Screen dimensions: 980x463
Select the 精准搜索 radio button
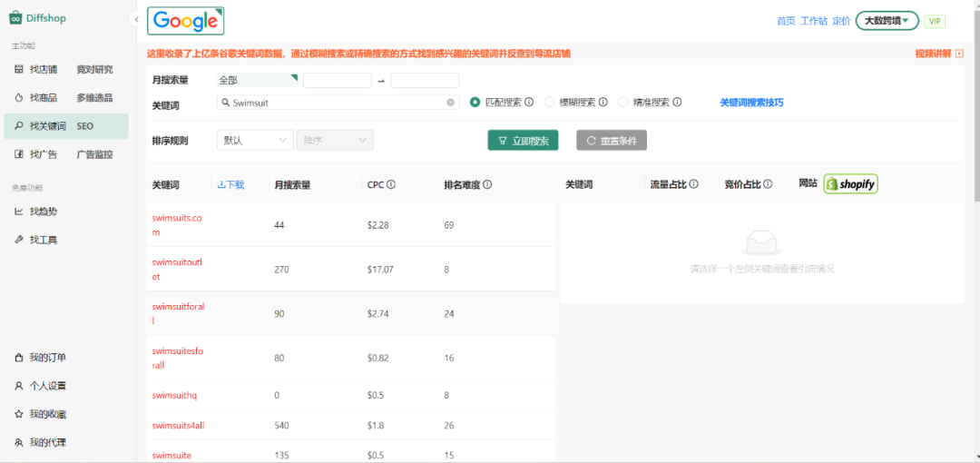pos(622,102)
